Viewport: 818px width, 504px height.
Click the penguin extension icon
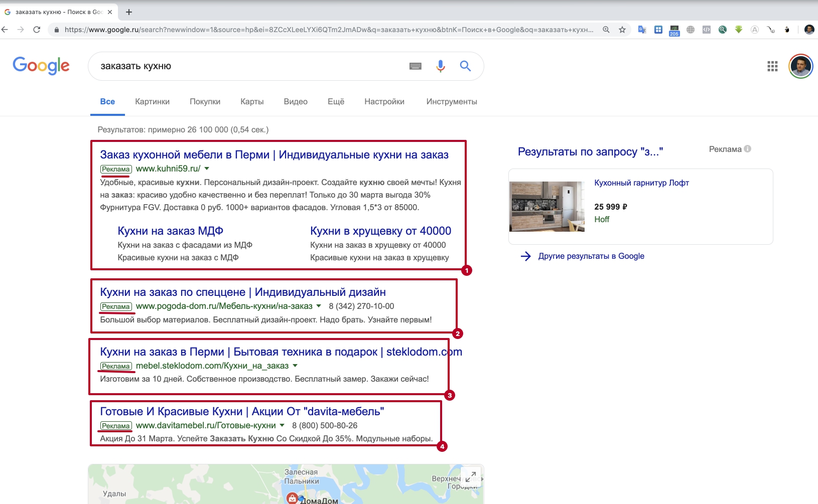tap(787, 30)
